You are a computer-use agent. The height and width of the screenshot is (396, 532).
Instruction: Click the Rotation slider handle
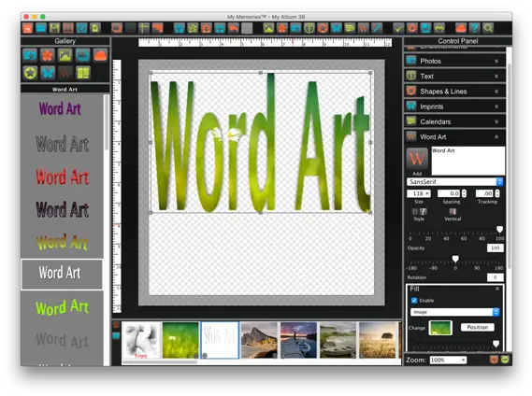(x=455, y=259)
